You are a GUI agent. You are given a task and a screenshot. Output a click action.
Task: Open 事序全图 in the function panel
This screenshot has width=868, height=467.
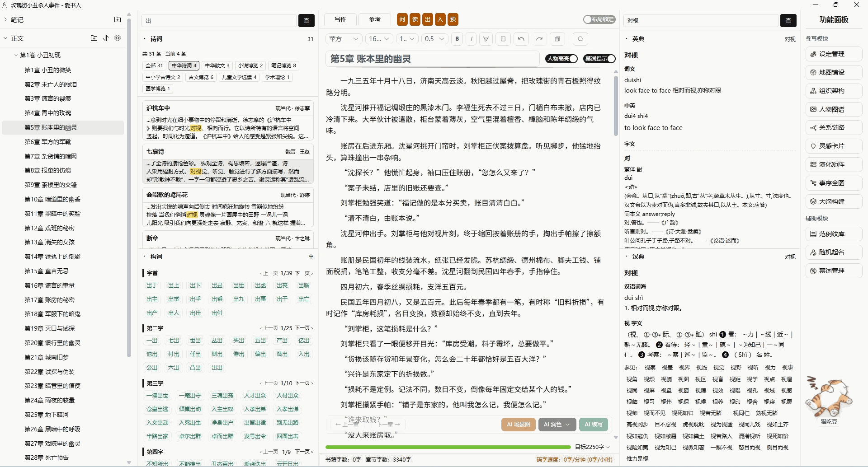click(834, 183)
